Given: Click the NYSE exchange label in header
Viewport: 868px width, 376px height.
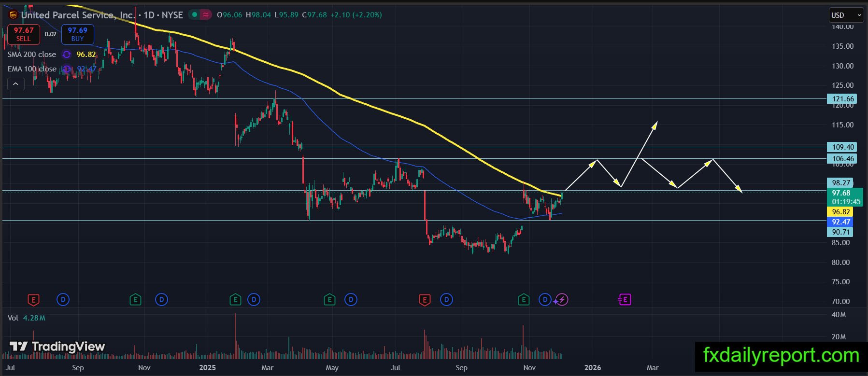Looking at the screenshot, I should click(172, 15).
